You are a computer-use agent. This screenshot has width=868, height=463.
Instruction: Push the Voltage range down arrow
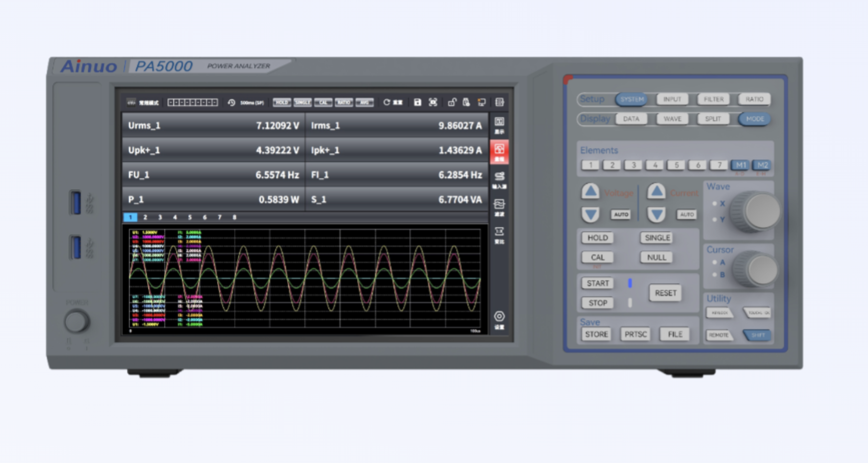pos(591,214)
